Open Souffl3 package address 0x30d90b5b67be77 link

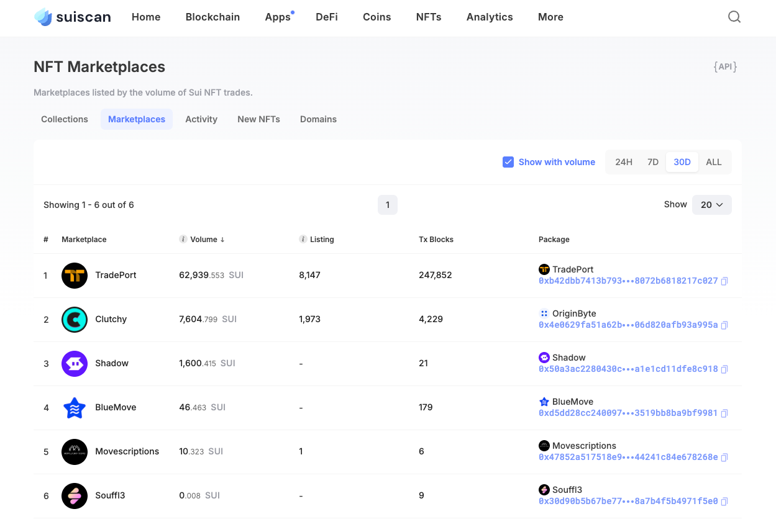(628, 502)
